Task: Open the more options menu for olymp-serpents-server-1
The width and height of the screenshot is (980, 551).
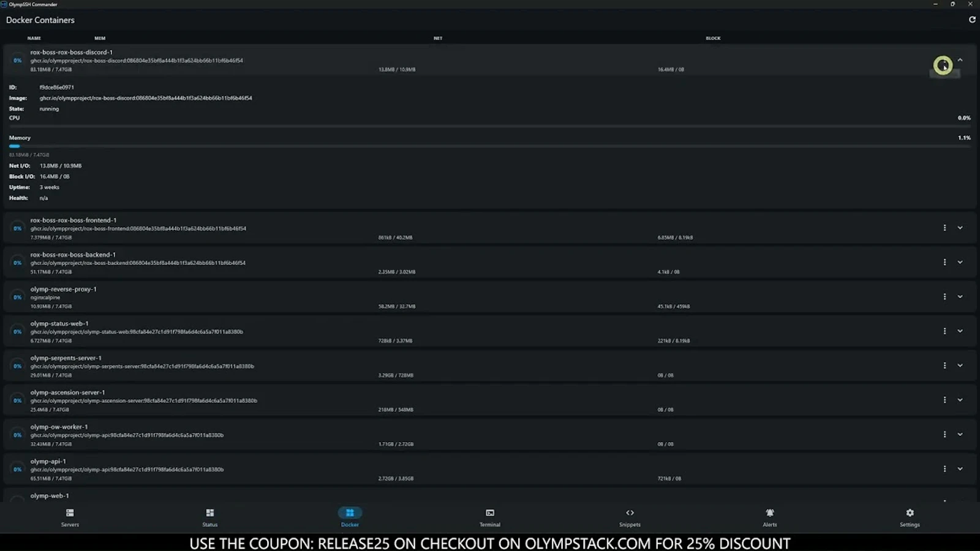Action: pos(944,365)
